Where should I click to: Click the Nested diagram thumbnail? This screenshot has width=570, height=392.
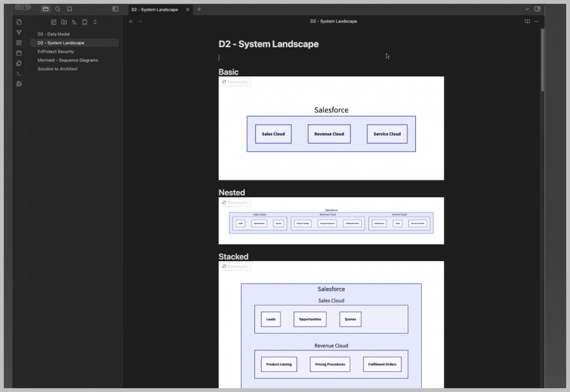[331, 220]
